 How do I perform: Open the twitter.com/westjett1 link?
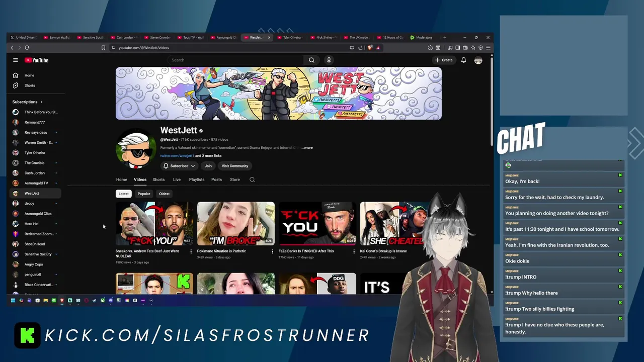click(x=177, y=156)
